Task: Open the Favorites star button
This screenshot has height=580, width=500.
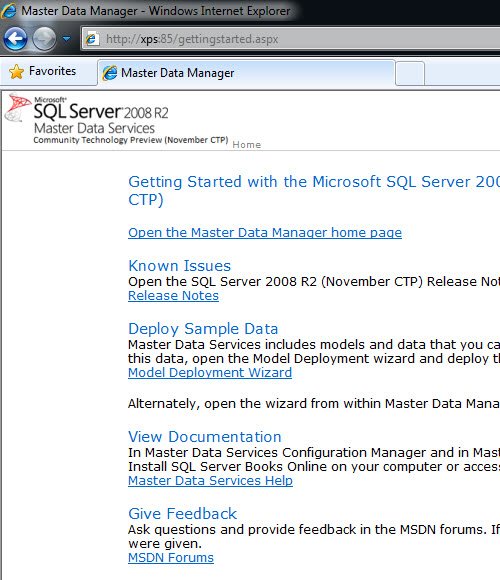Action: [x=43, y=71]
